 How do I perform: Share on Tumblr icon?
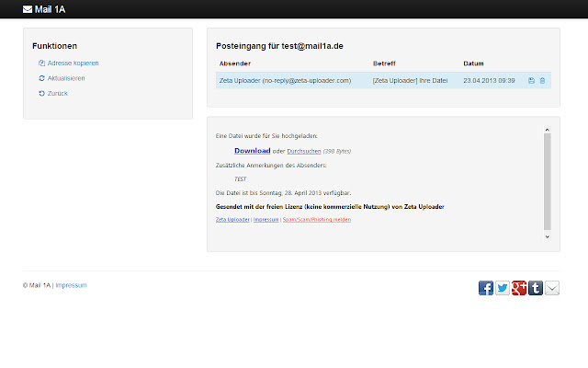(x=535, y=288)
